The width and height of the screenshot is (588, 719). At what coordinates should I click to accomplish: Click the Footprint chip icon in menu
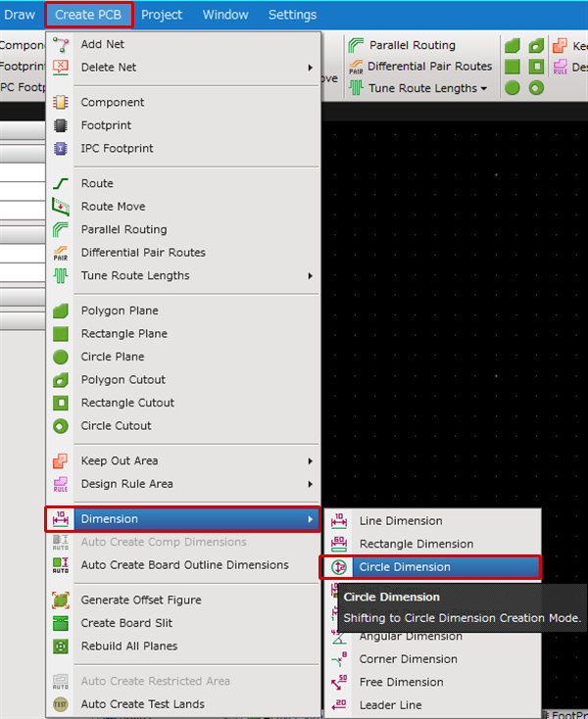pyautogui.click(x=61, y=125)
